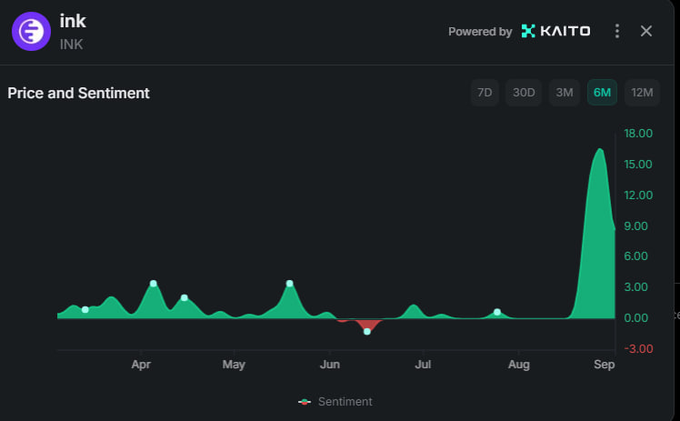This screenshot has width=680, height=421.
Task: Close the ink sentiment panel
Action: point(646,31)
